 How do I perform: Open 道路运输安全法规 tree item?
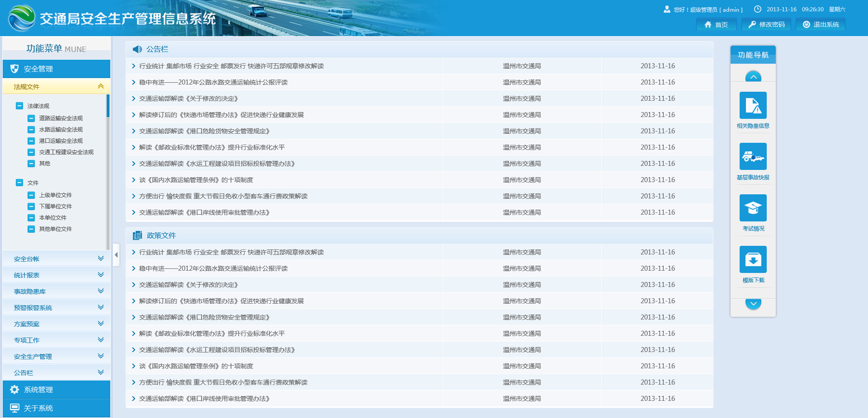tap(61, 118)
